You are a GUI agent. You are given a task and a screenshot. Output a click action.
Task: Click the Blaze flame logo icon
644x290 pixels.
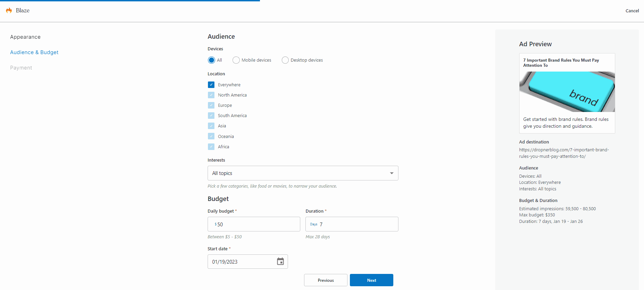[x=9, y=11]
